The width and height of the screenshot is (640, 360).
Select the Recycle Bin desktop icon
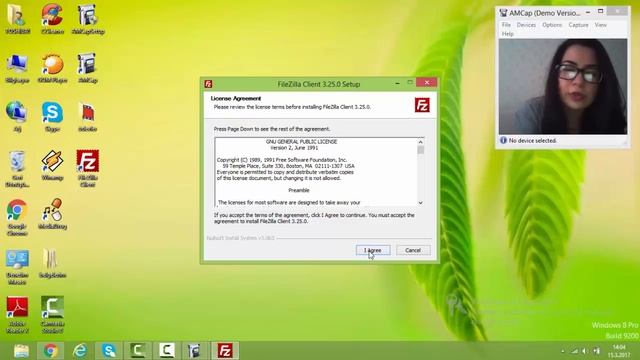click(x=17, y=168)
